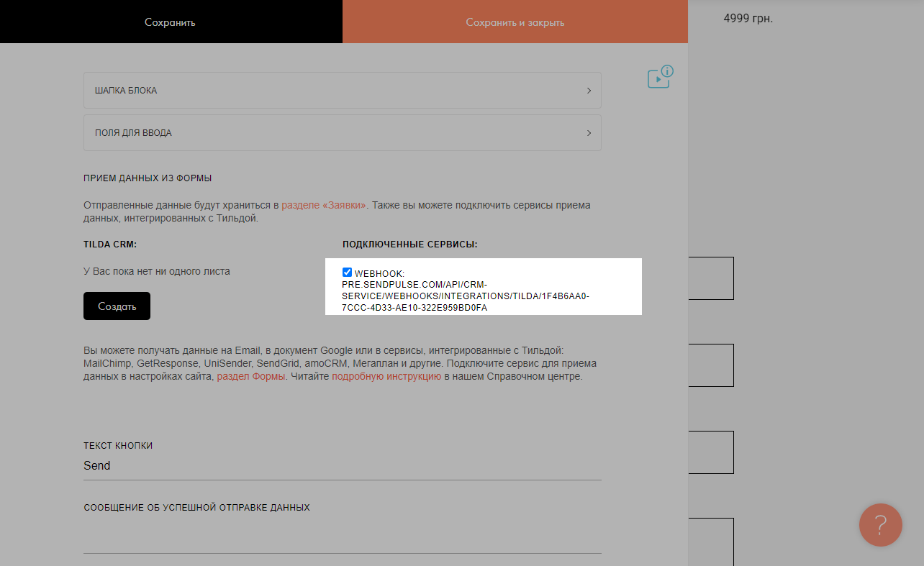Click the chevron arrow on ПОЛЯ ДЛЯ ВВОДА row

coord(589,133)
